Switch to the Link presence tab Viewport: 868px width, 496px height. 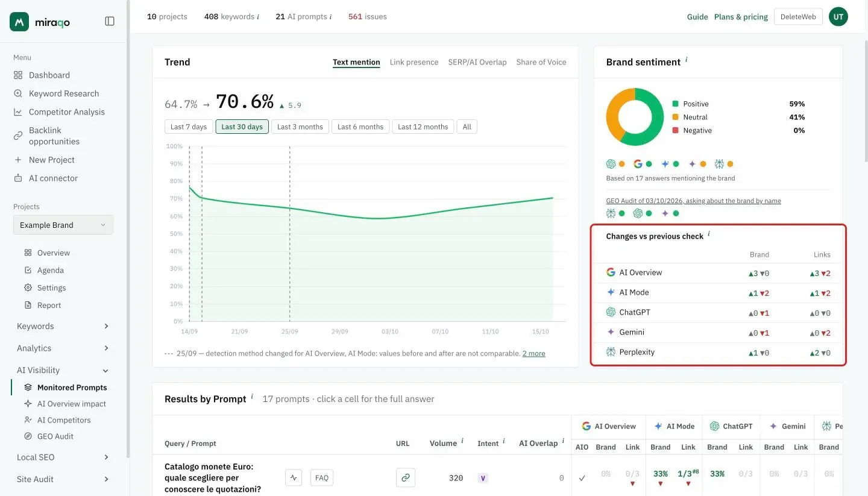414,62
